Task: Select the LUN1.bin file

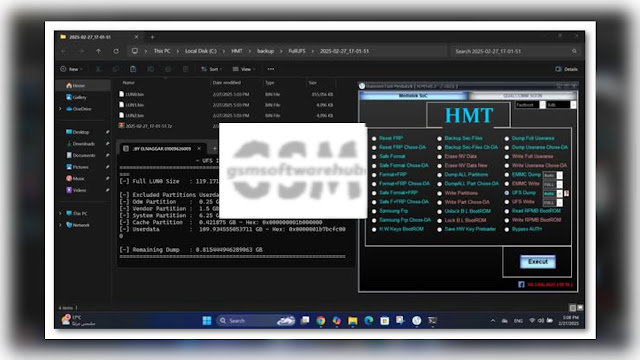Action: tap(131, 105)
